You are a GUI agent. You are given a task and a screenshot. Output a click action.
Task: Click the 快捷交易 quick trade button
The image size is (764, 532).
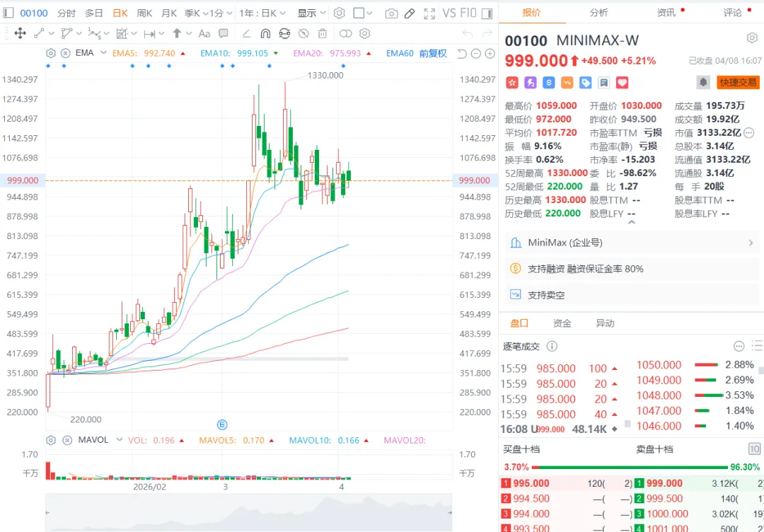coord(738,82)
